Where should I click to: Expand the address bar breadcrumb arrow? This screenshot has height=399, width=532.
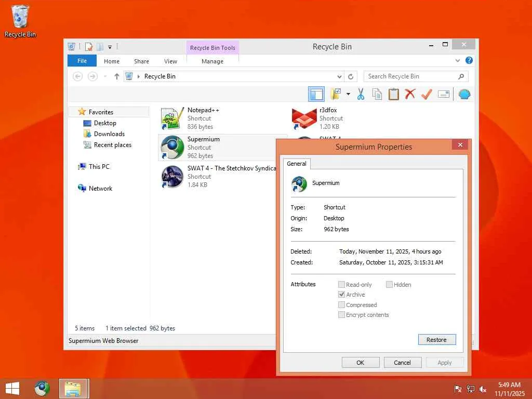[x=138, y=77]
